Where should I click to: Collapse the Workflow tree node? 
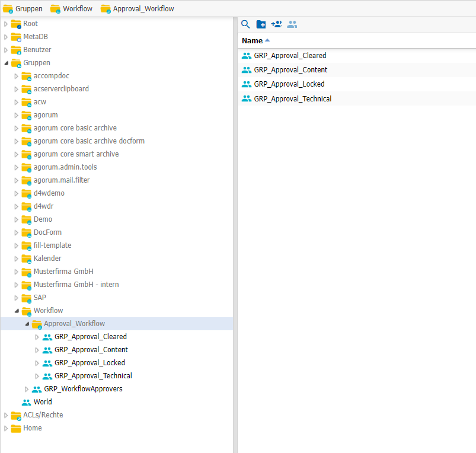(17, 311)
